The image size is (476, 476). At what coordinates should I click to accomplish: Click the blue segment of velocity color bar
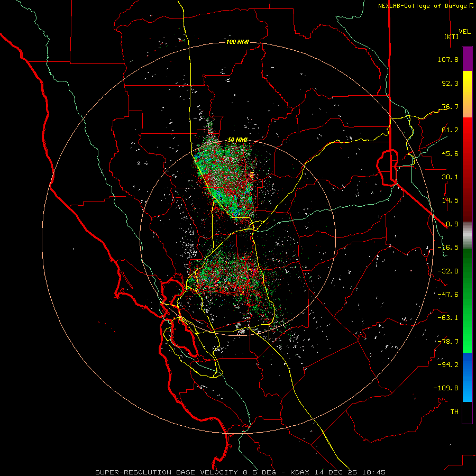467,377
